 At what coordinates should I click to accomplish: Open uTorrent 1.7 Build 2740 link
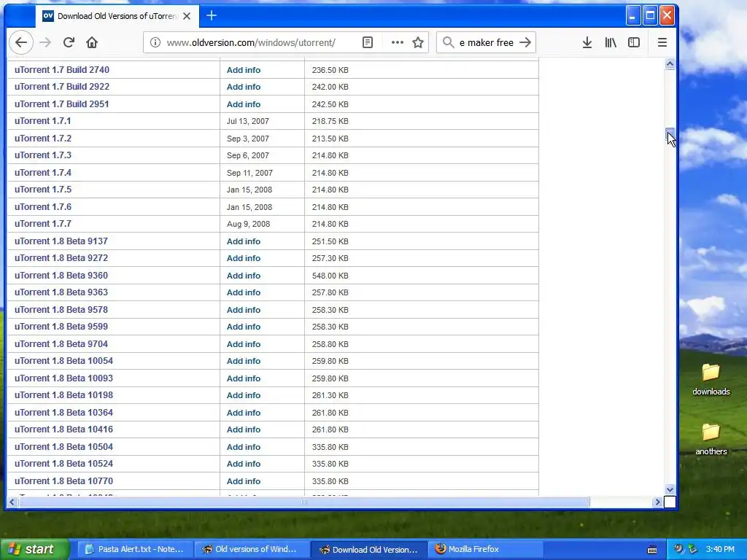tap(62, 69)
